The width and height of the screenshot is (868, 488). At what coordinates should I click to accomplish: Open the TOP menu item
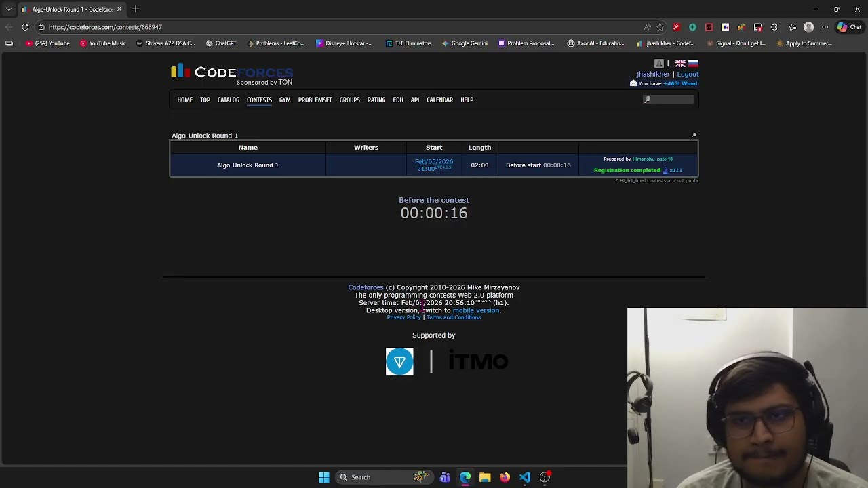[x=205, y=100]
